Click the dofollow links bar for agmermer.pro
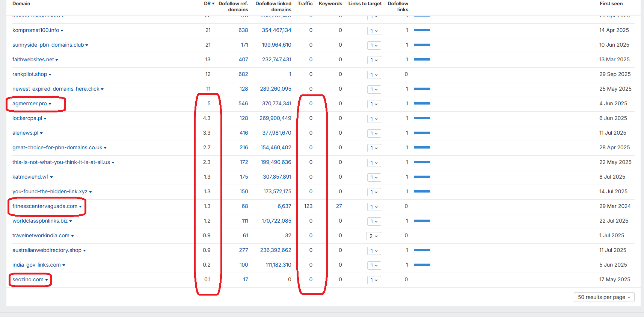The width and height of the screenshot is (644, 317). pos(422,103)
